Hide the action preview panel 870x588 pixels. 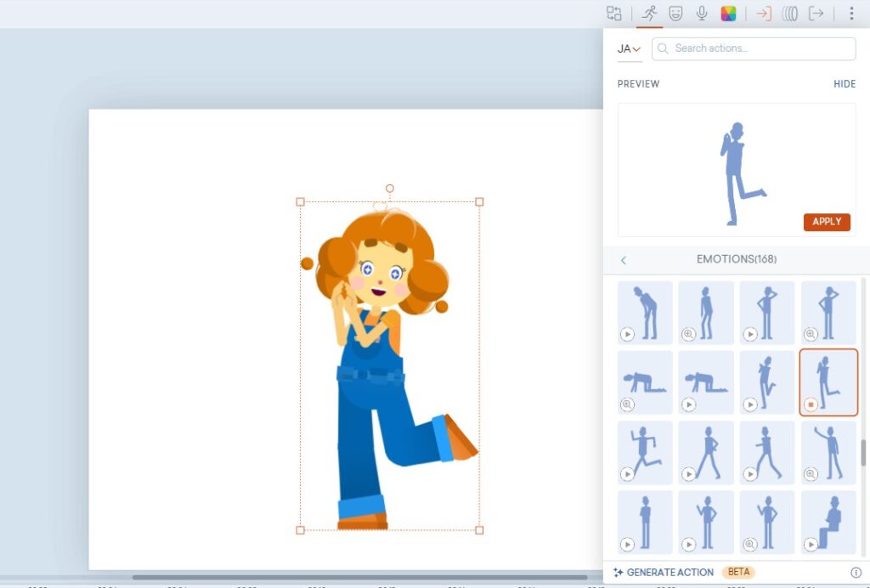(845, 83)
